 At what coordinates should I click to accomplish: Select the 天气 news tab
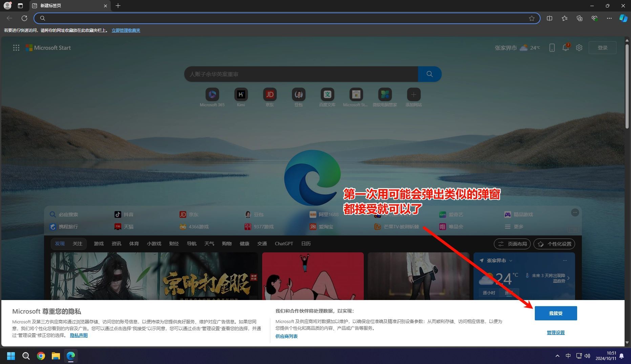click(209, 244)
